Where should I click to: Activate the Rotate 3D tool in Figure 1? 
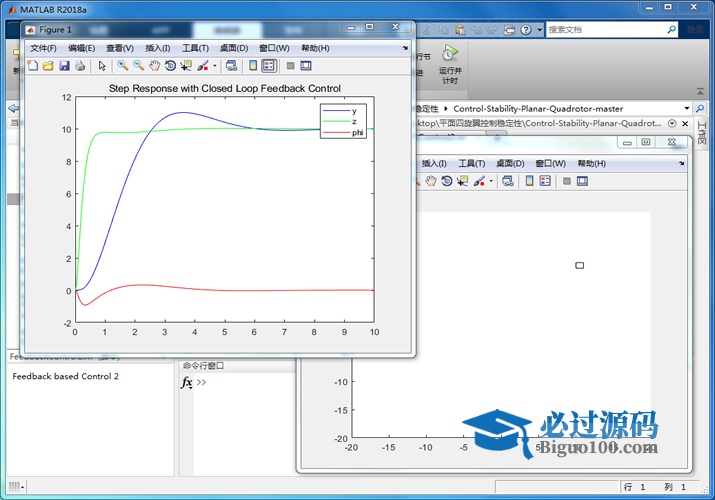tap(170, 66)
